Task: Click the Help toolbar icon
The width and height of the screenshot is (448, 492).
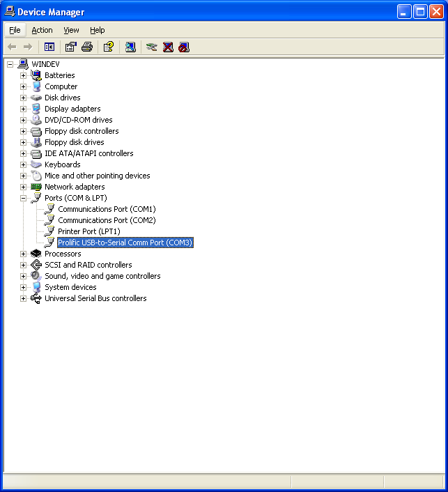Action: point(109,47)
